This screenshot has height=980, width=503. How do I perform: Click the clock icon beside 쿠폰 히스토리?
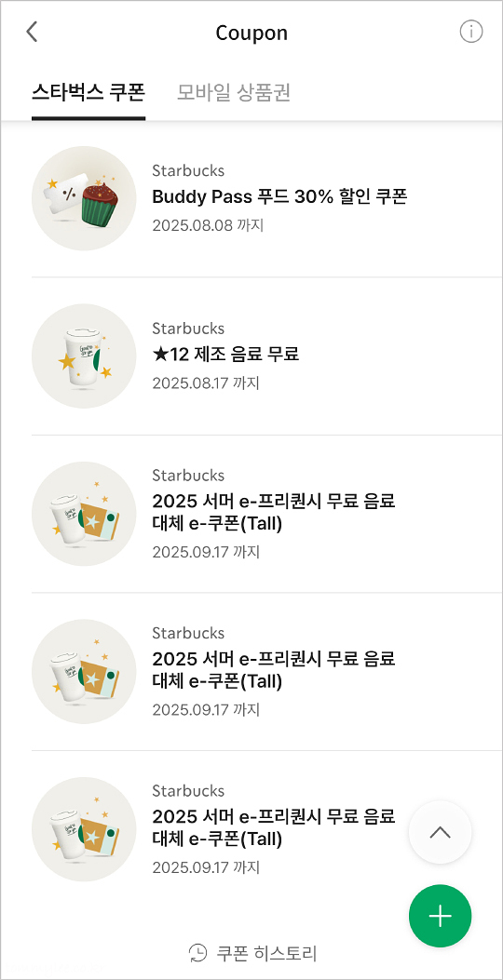(x=197, y=953)
